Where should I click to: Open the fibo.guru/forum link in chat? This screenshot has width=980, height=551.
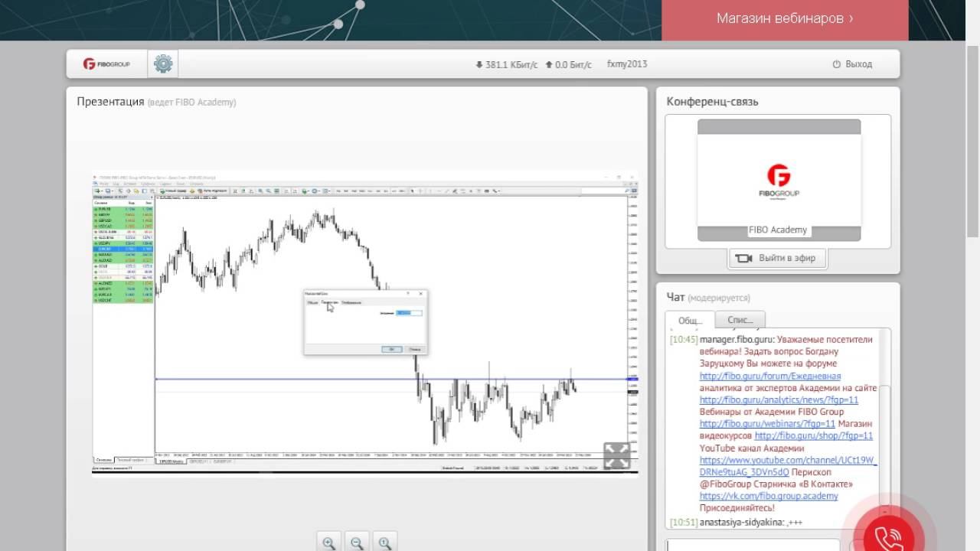pos(770,376)
